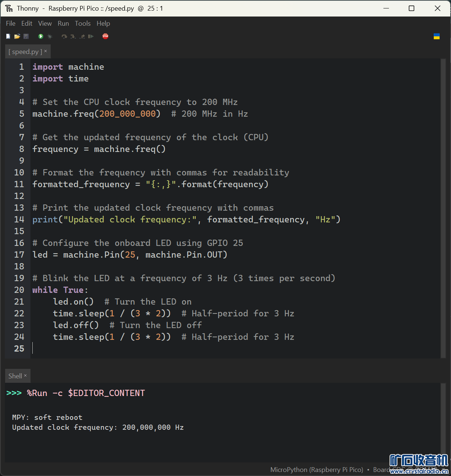Click on 'import machine' on line 1
Viewport: 451px width, 476px height.
pyautogui.click(x=68, y=67)
